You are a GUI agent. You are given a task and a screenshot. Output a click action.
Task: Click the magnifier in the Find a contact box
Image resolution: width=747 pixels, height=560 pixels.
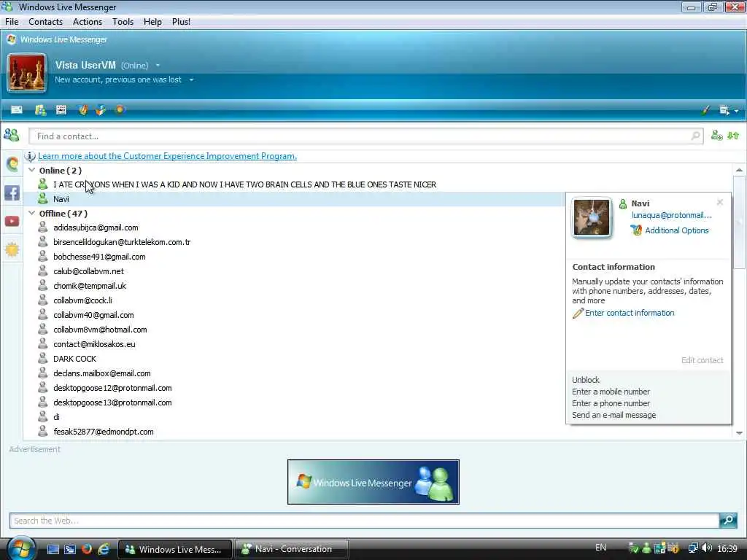695,136
